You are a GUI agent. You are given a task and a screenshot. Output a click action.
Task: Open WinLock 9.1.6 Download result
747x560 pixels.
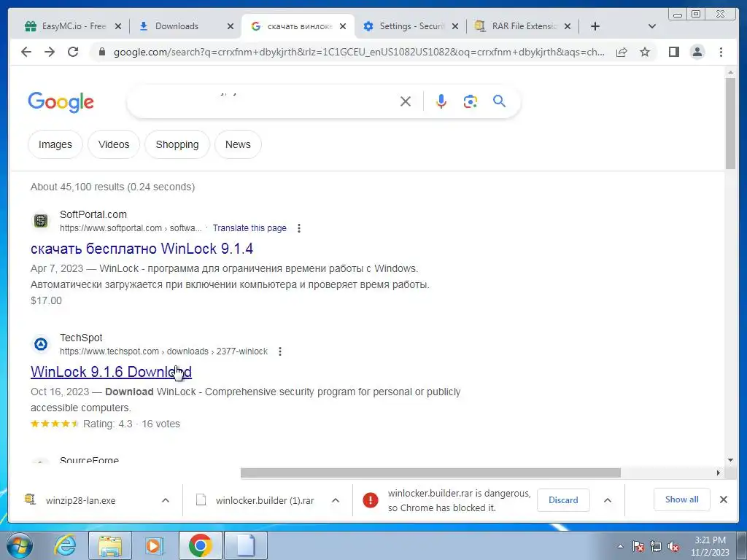tap(111, 372)
